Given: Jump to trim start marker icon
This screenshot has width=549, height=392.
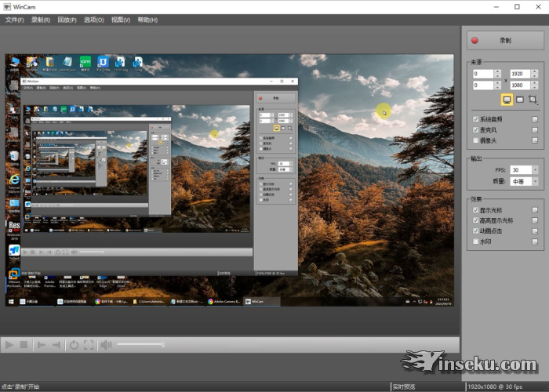Looking at the screenshot, I should [40, 345].
